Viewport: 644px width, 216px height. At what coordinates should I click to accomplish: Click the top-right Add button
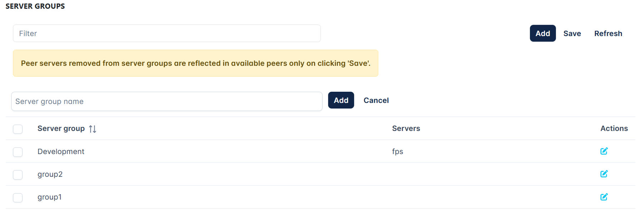tap(543, 33)
